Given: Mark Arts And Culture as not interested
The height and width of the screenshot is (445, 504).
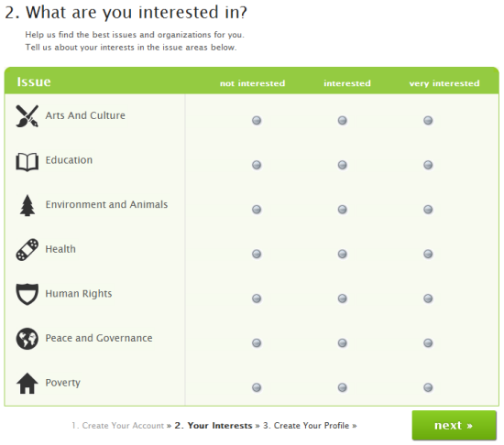Looking at the screenshot, I should (x=257, y=120).
